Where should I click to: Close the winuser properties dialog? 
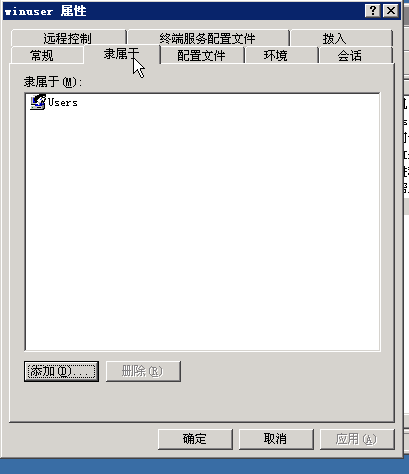391,11
